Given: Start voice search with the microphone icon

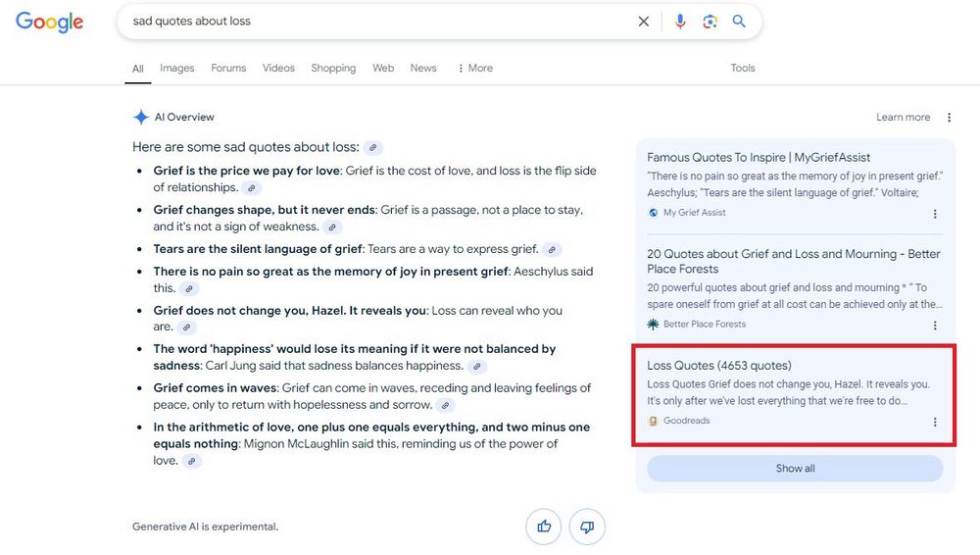Looking at the screenshot, I should tap(680, 22).
